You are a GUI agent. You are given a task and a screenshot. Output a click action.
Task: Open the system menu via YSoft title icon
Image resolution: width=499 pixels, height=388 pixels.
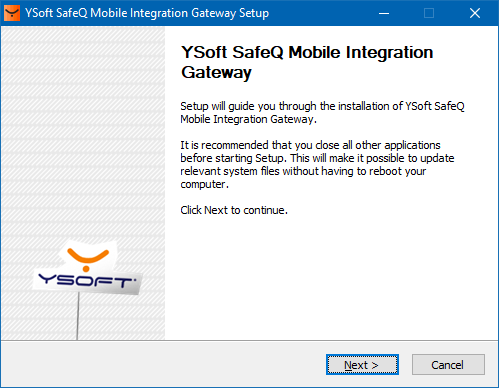click(12, 13)
